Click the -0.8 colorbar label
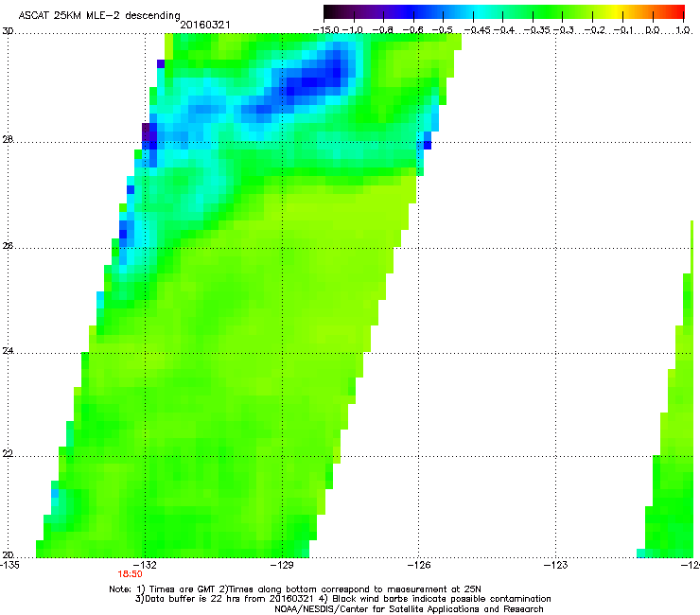This screenshot has height=615, width=700. 383,30
